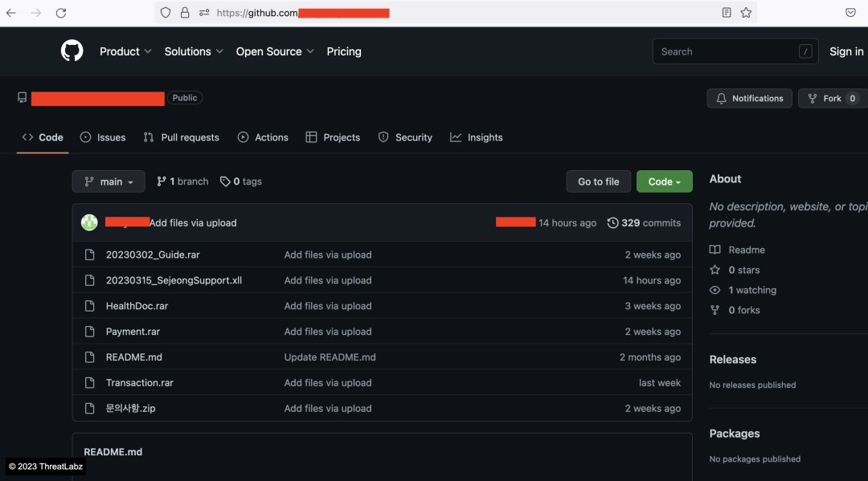Click the commit history clock icon

[613, 222]
